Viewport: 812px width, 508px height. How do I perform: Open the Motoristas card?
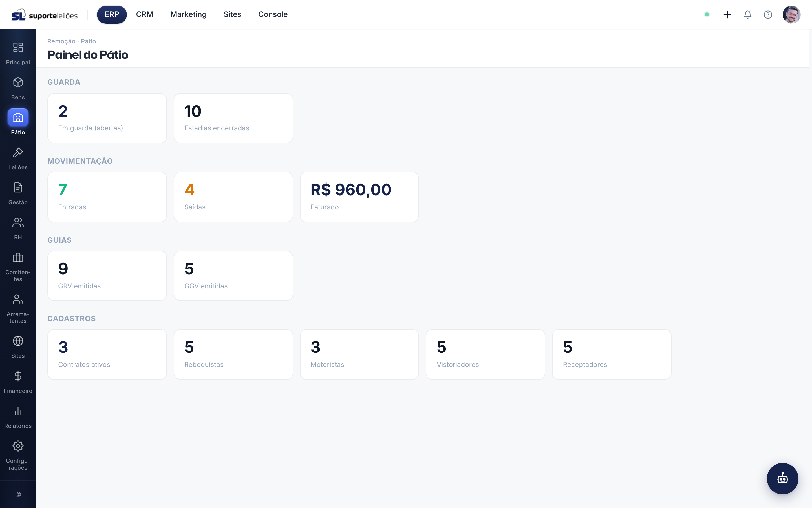tap(359, 354)
